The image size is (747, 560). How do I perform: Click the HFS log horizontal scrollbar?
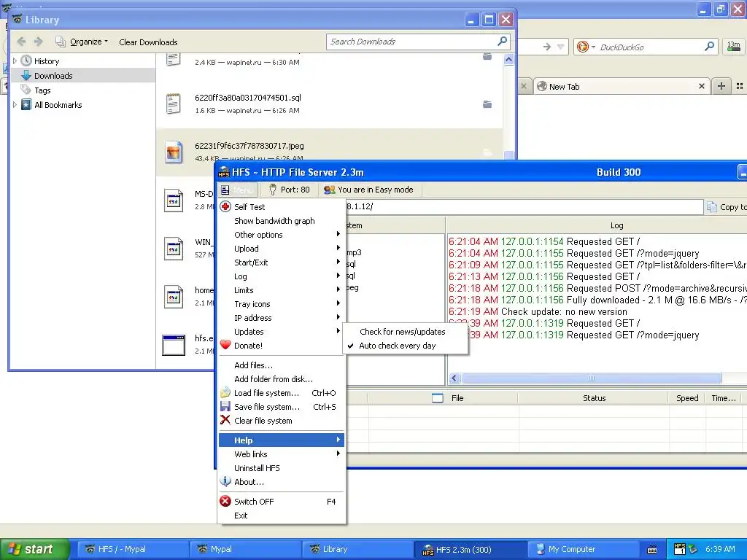[591, 378]
